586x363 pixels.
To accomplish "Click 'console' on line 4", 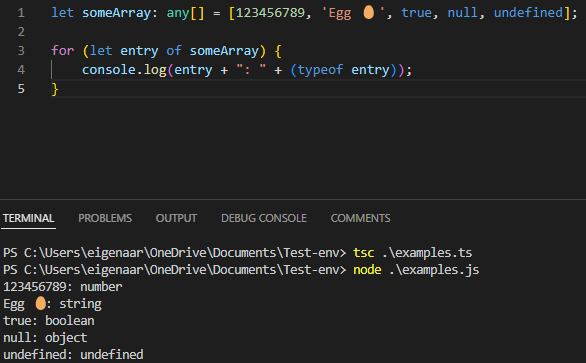I will (109, 70).
